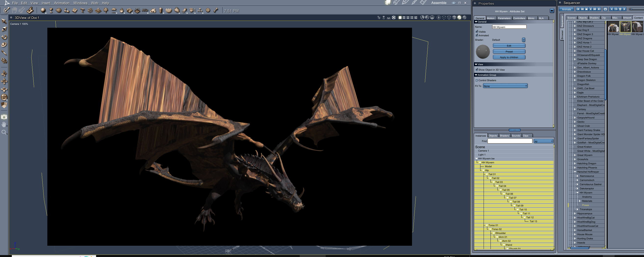Click the target ring icon in the toolbar
The height and width of the screenshot is (257, 644).
click(208, 11)
